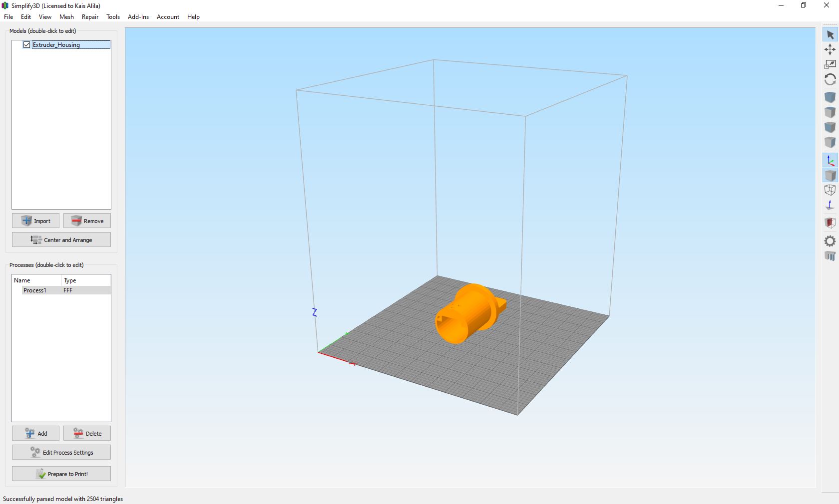Select Process1 in the processes list

34,290
